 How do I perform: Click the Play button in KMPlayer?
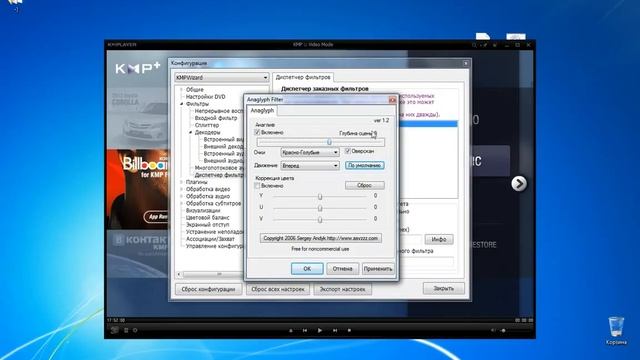[x=320, y=330]
